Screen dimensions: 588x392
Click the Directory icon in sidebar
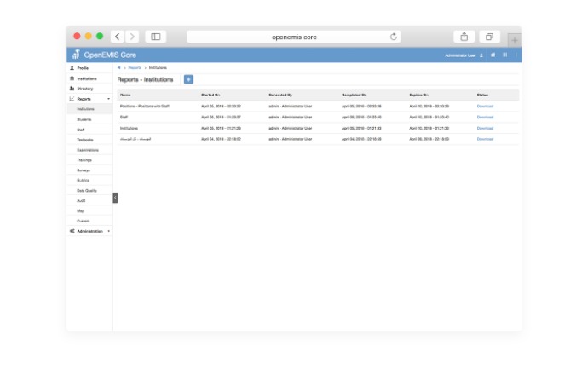72,89
